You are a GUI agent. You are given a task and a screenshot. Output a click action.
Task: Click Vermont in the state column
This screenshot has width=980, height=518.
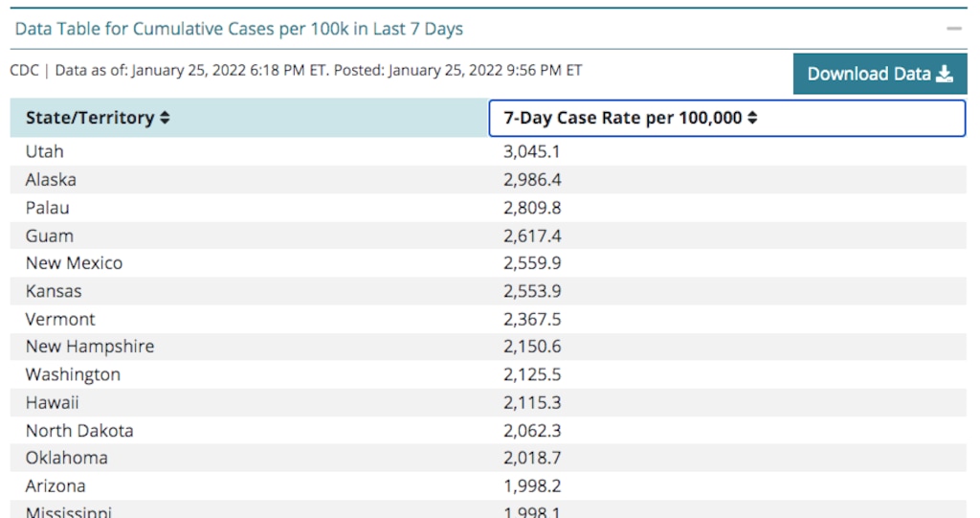pos(60,319)
